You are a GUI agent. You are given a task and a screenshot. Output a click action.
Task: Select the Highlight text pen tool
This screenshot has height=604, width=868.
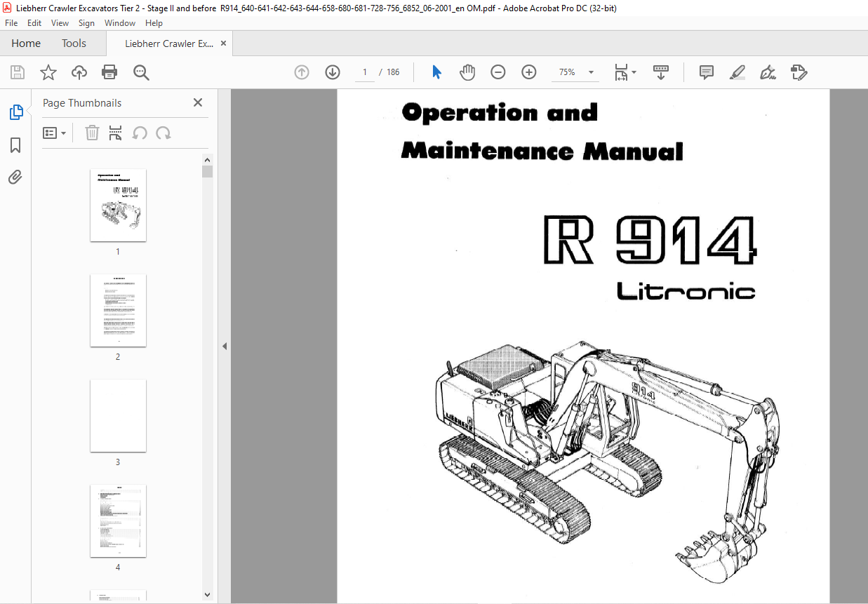[x=737, y=72]
